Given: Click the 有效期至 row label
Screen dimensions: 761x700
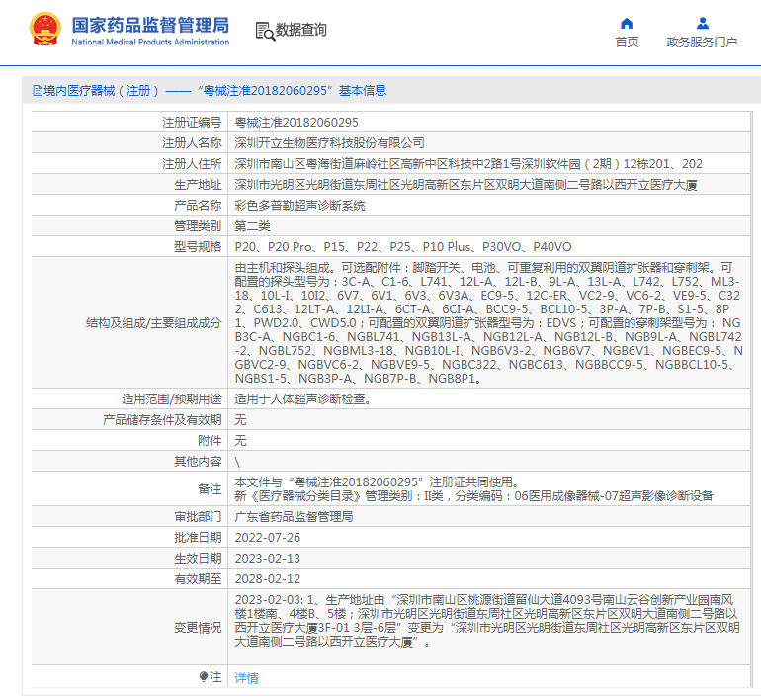Looking at the screenshot, I should [198, 579].
